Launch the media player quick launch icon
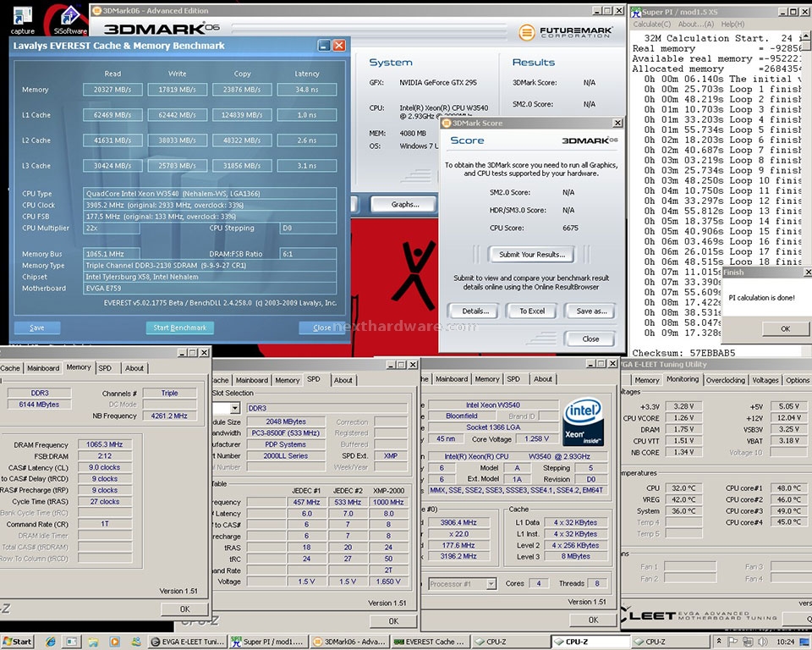The height and width of the screenshot is (650, 812). pos(114,642)
